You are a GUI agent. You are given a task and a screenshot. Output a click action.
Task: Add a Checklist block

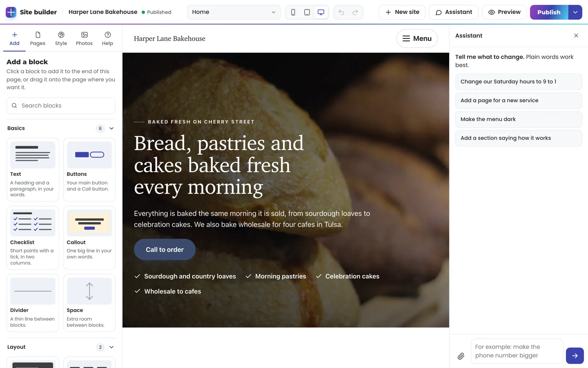(33, 238)
